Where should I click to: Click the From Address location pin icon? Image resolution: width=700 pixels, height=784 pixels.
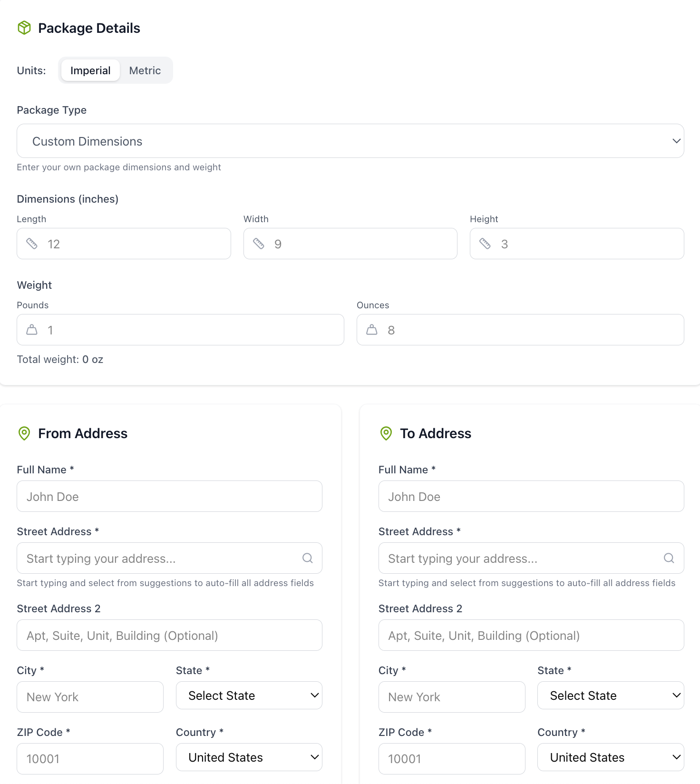pyautogui.click(x=24, y=433)
